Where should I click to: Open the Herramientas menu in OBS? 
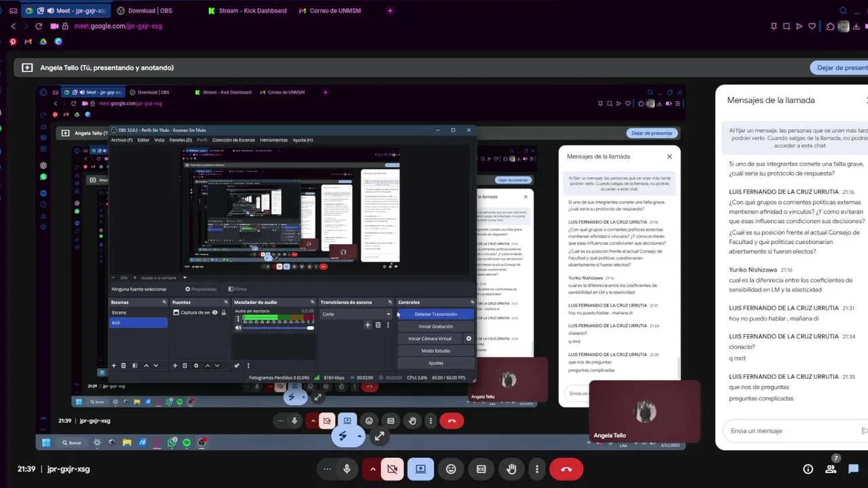tap(274, 140)
